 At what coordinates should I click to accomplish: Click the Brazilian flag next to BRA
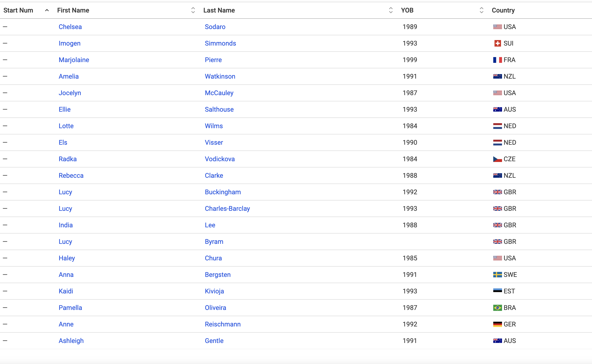click(x=497, y=308)
